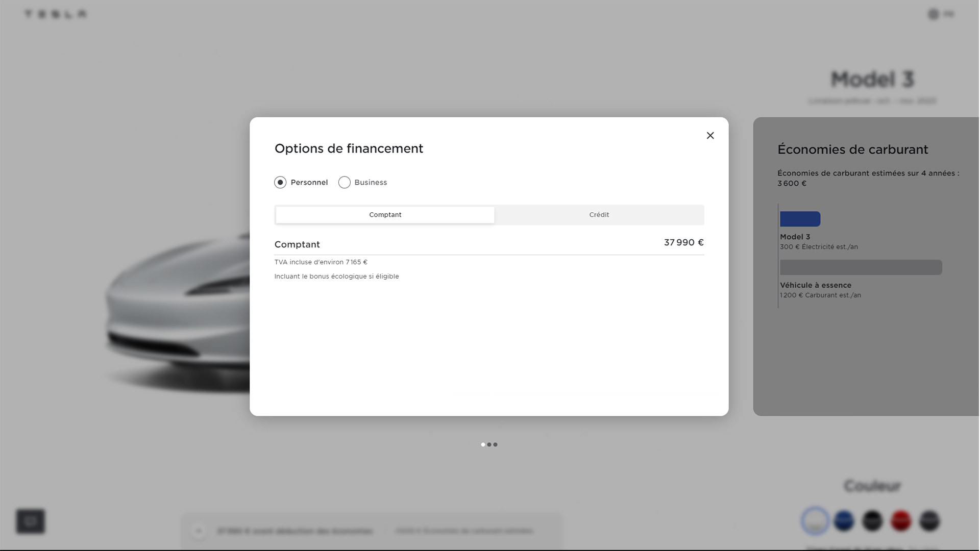Image resolution: width=980 pixels, height=551 pixels.
Task: Select the Business radio button
Action: point(345,182)
